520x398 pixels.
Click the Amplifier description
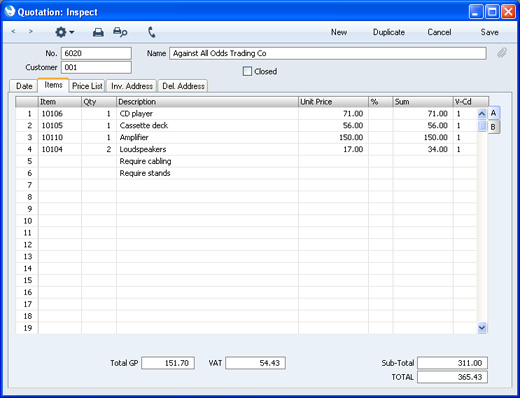[x=134, y=137]
